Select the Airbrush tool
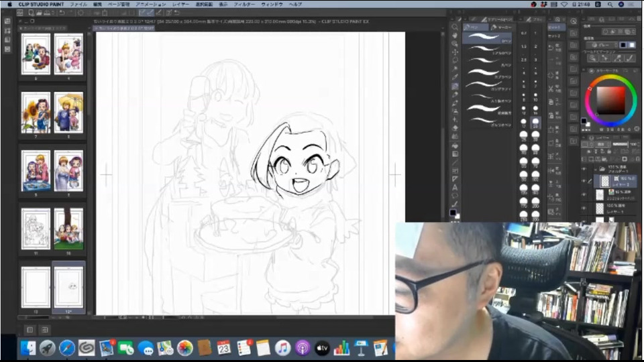The height and width of the screenshot is (362, 644). coord(455,111)
